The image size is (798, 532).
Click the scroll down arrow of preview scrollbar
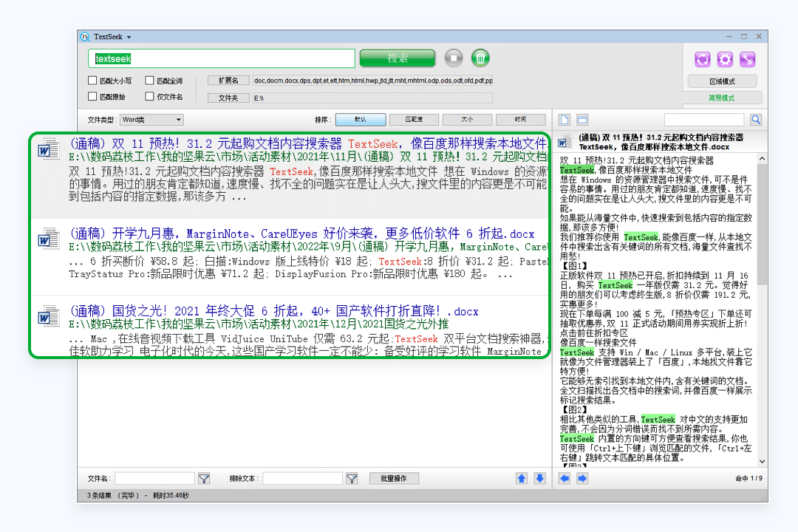[762, 461]
